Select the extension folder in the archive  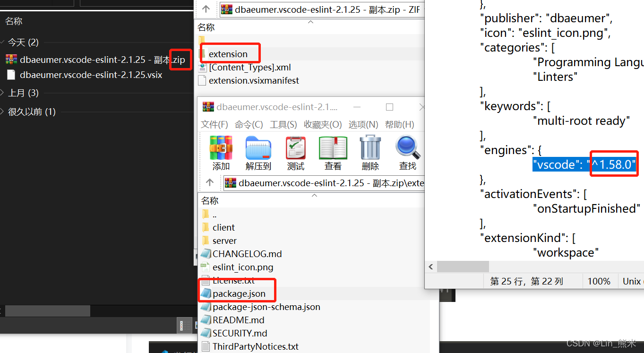tap(228, 54)
